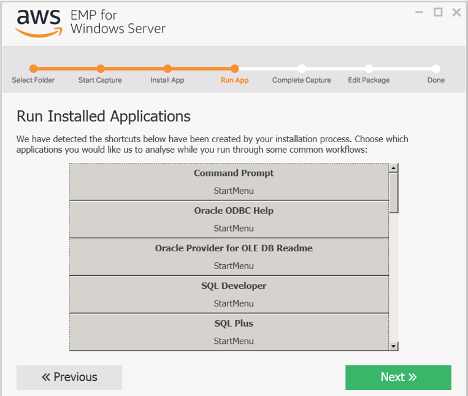Click the Done step marker

point(436,69)
